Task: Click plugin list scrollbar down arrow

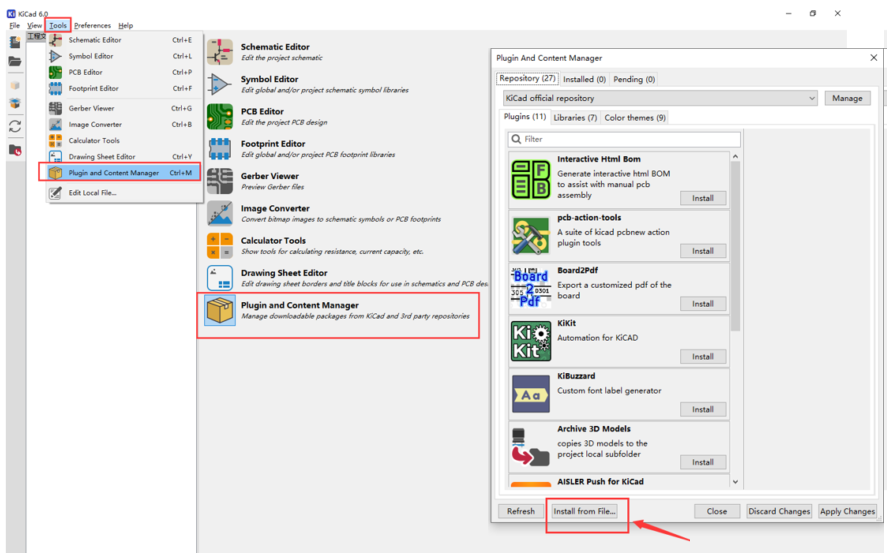Action: click(x=735, y=482)
